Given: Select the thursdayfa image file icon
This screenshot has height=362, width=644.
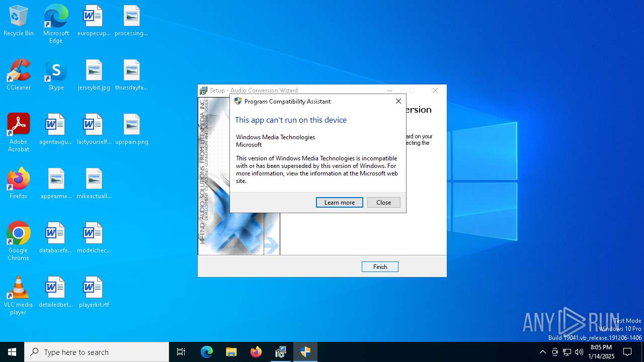Looking at the screenshot, I should coord(131,75).
